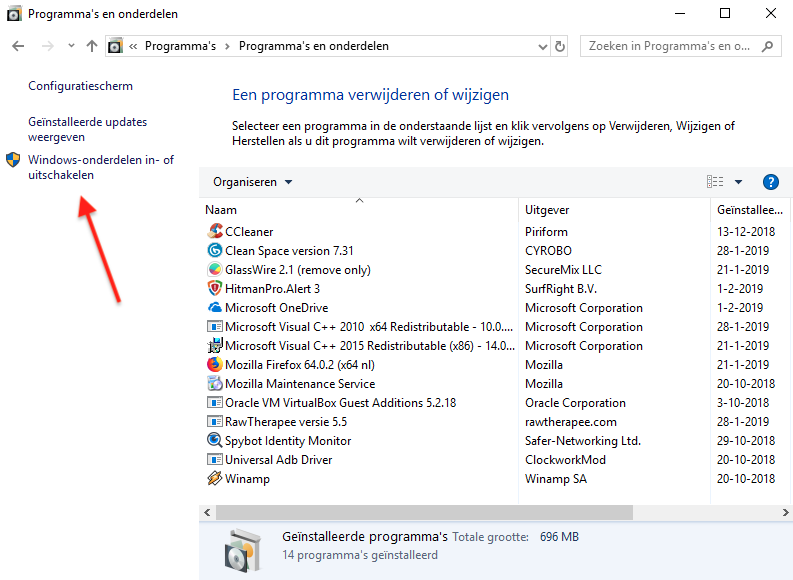The image size is (793, 580).
Task: Select the GlassWire program icon
Action: 214,270
